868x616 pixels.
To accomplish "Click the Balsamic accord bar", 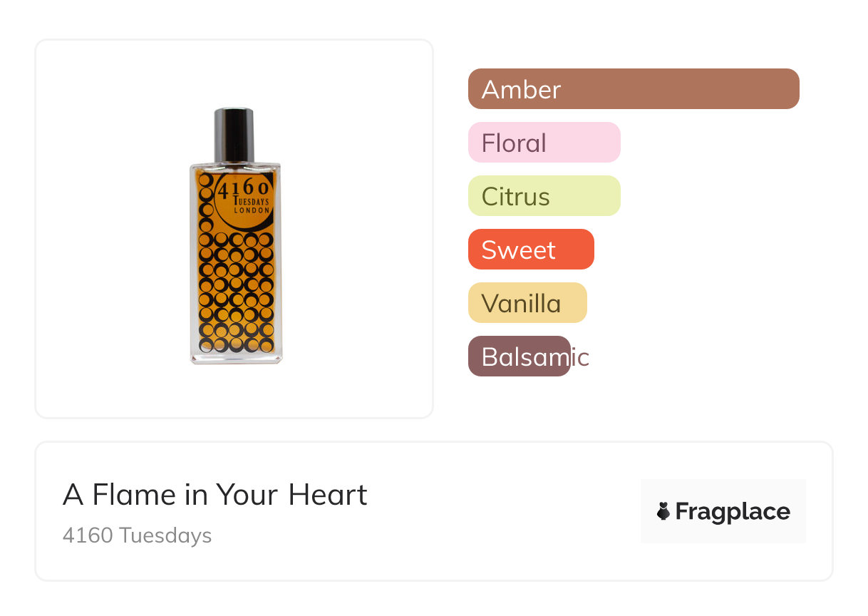I will (x=519, y=356).
